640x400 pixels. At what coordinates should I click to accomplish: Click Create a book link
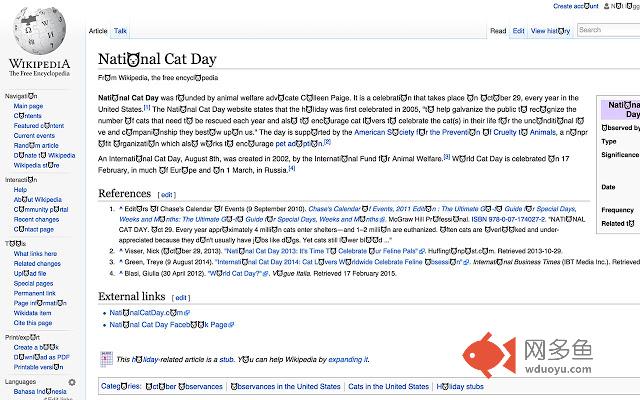point(36,347)
